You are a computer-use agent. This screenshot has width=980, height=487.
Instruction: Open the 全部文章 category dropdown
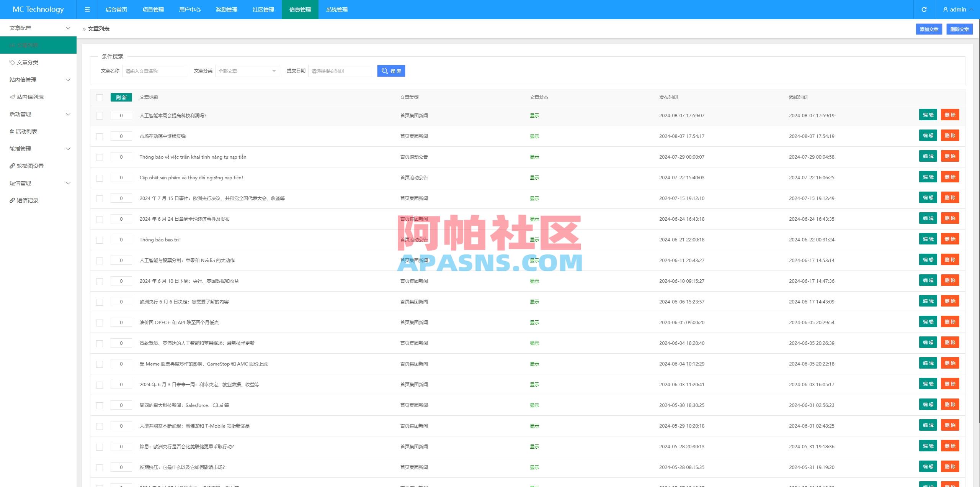click(x=247, y=71)
